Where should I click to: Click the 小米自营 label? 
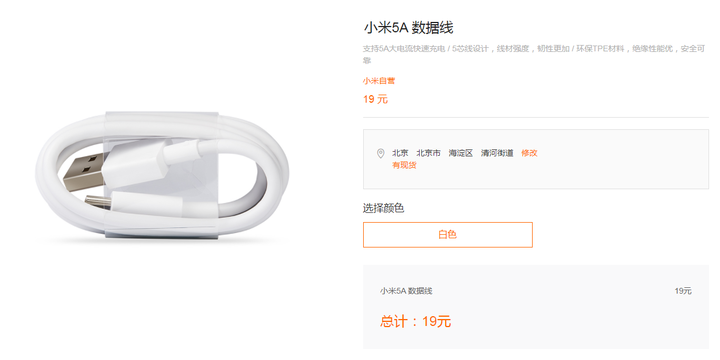pyautogui.click(x=379, y=81)
